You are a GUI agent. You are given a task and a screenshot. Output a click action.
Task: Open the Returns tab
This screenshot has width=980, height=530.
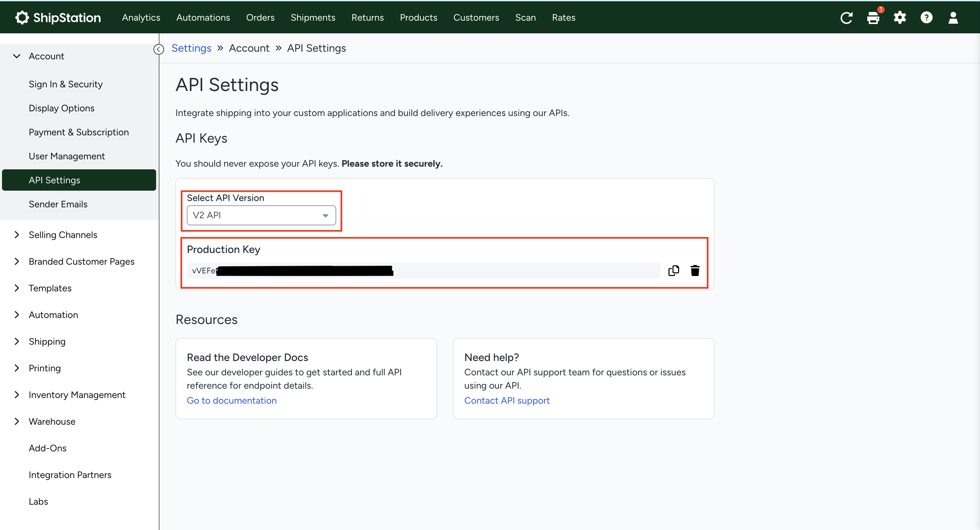[x=368, y=17]
